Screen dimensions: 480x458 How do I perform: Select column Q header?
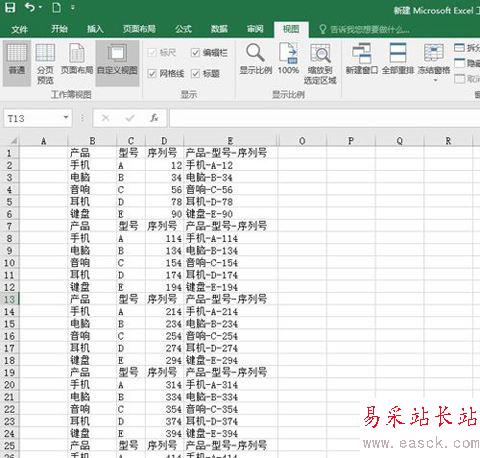pos(400,141)
